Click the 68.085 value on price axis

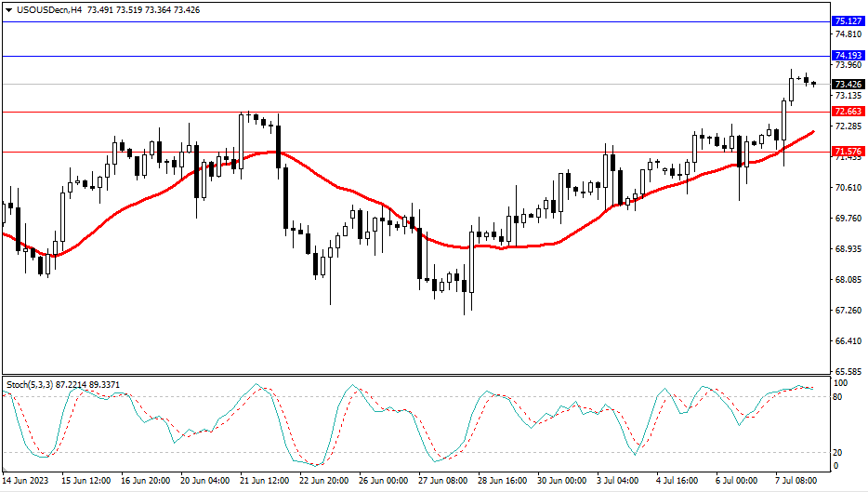847,280
